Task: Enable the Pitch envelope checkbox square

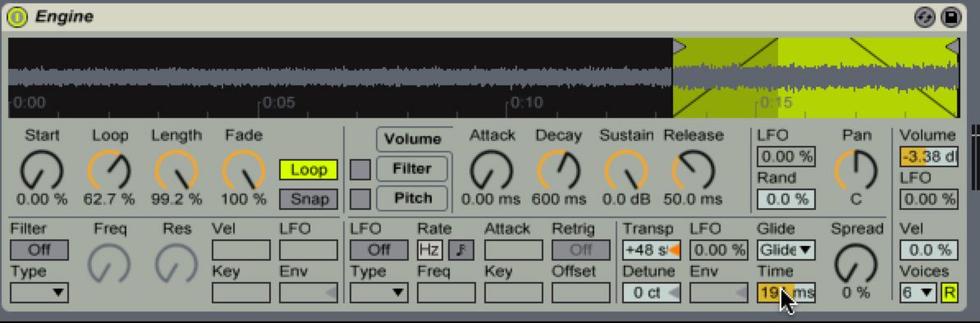Action: coord(360,198)
